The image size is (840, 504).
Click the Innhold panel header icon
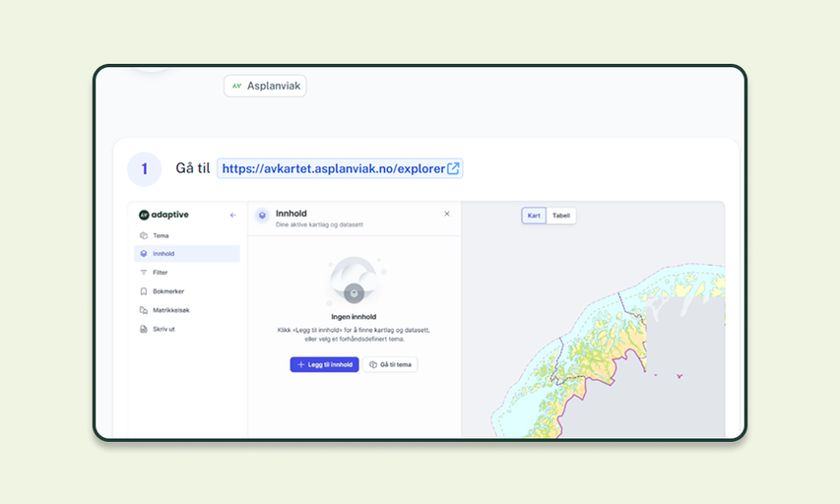263,215
